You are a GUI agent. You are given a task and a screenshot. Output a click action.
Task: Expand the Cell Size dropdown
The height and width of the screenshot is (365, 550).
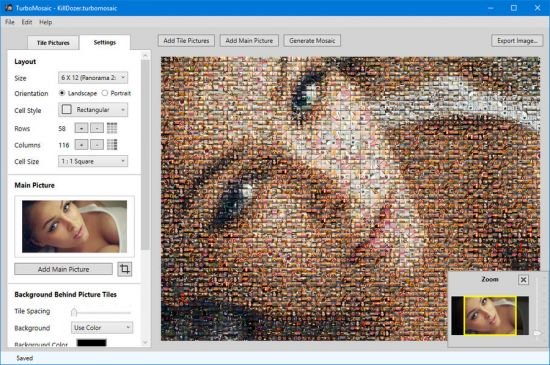pos(93,161)
